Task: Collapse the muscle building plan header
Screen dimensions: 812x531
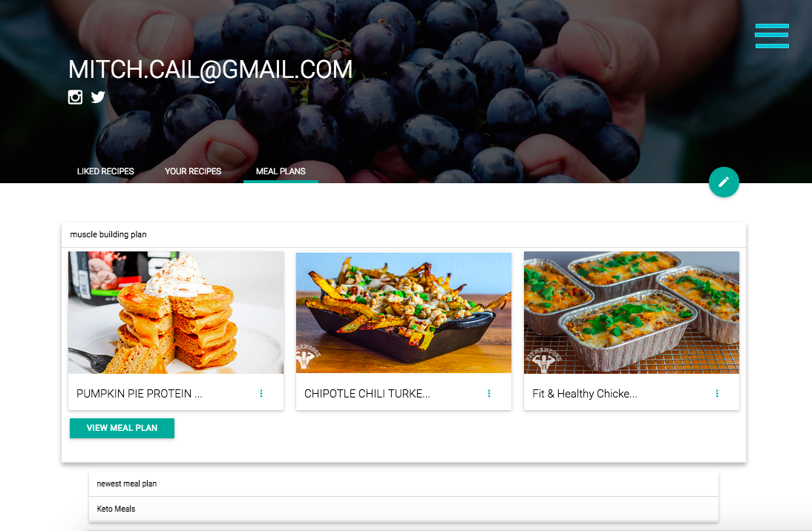Action: click(x=404, y=234)
